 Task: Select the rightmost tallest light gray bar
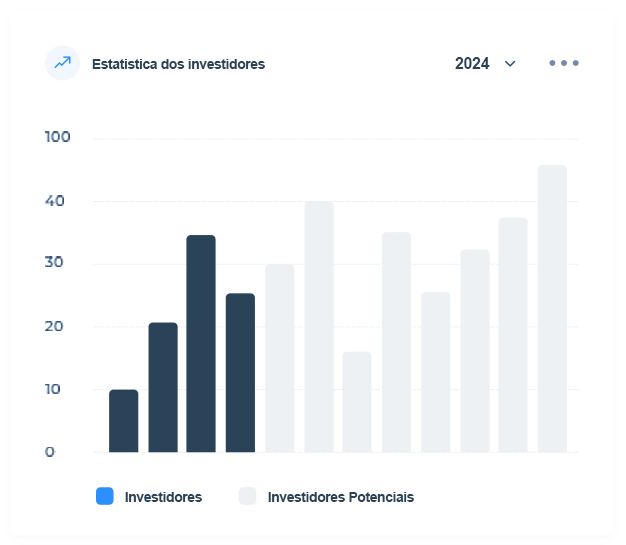[x=552, y=308]
